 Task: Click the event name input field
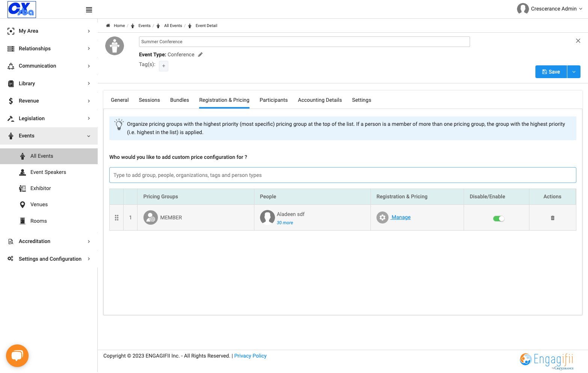pyautogui.click(x=304, y=42)
